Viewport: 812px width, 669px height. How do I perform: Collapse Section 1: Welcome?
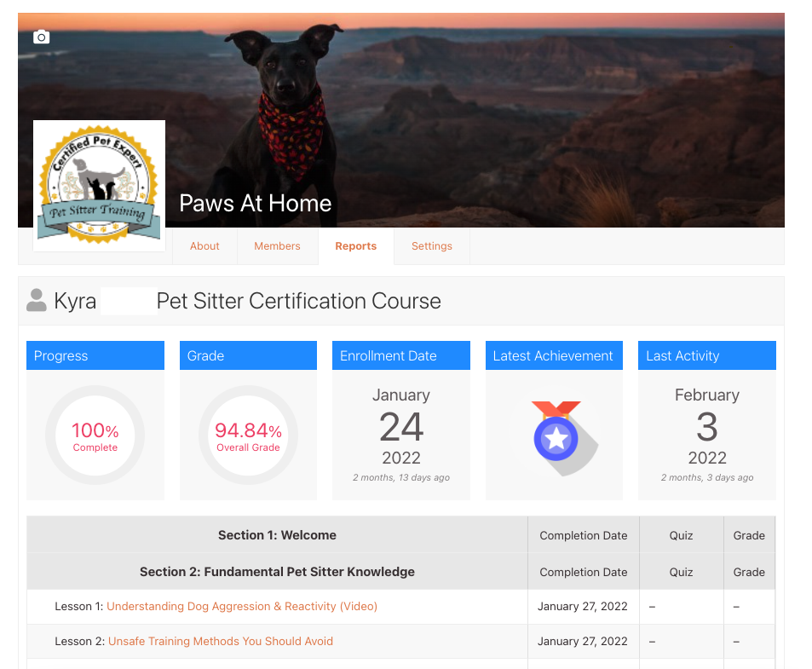click(277, 535)
